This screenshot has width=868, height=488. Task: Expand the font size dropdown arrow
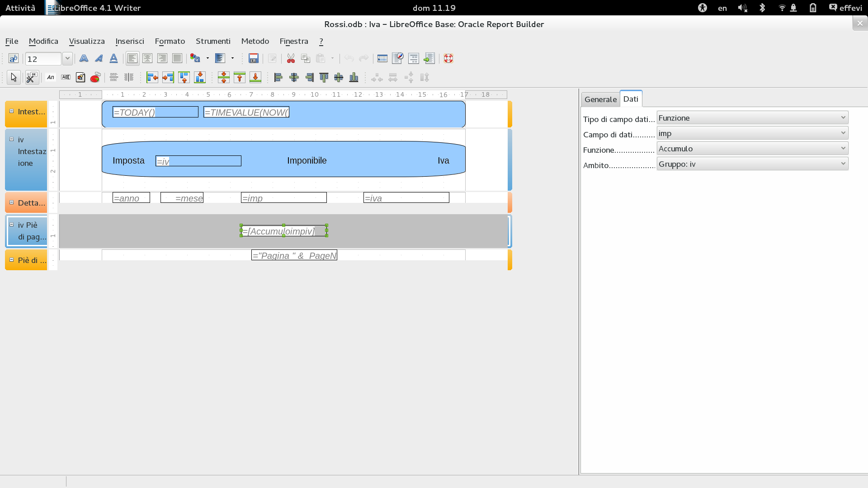[67, 58]
